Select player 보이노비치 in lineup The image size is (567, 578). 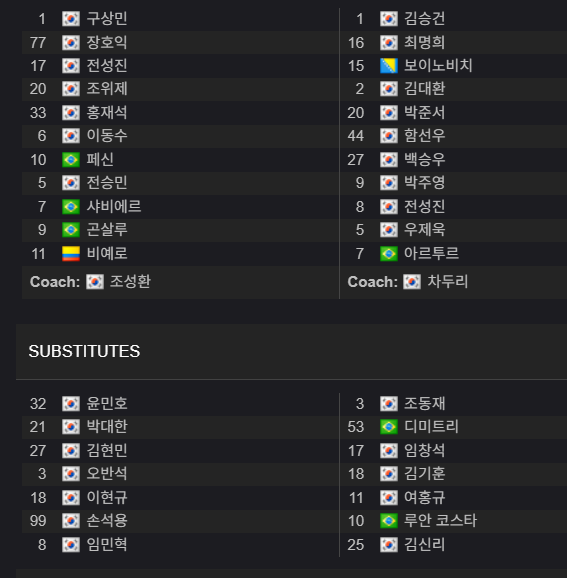(x=438, y=66)
